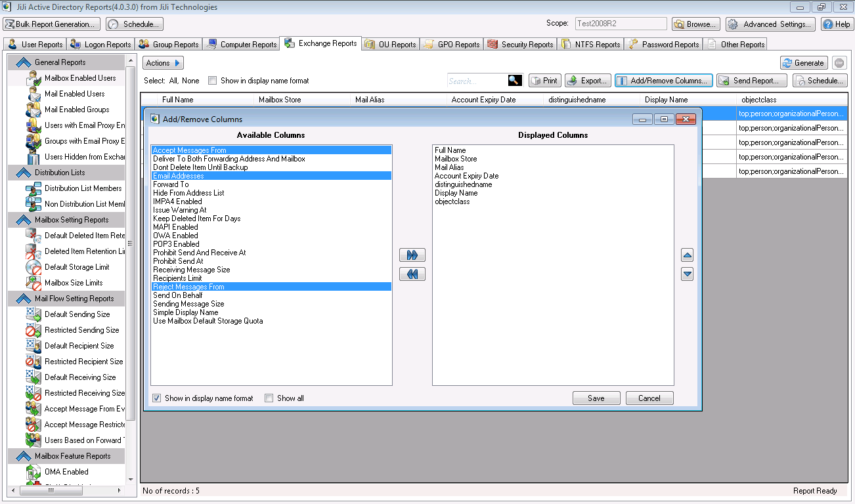Click Default Deleted Item Retention icon
This screenshot has height=504, width=855.
(x=34, y=236)
